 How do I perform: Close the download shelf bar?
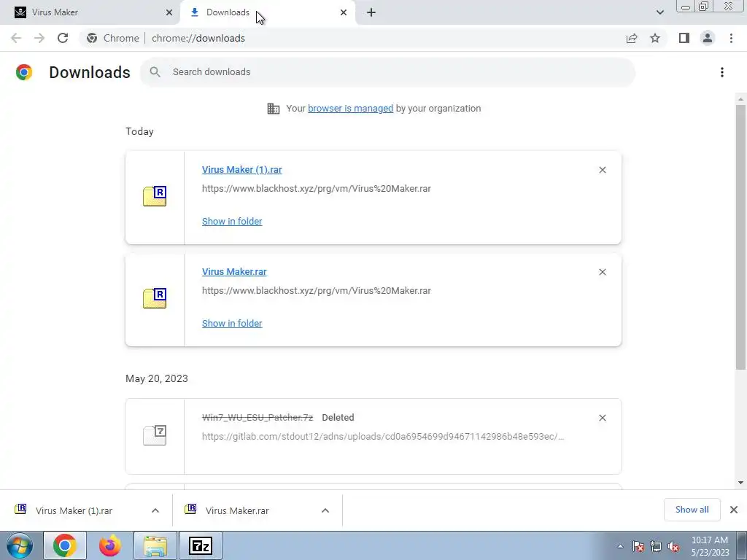click(734, 510)
